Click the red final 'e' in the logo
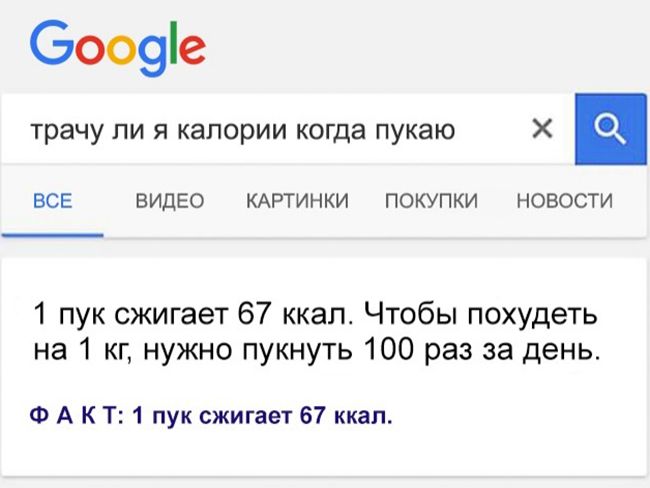This screenshot has height=488, width=650. click(192, 50)
